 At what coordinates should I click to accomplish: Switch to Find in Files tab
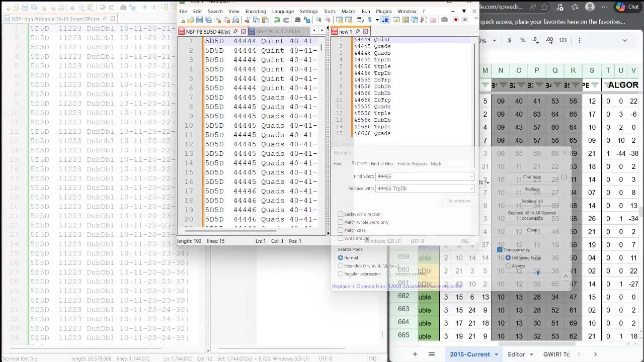pos(382,163)
